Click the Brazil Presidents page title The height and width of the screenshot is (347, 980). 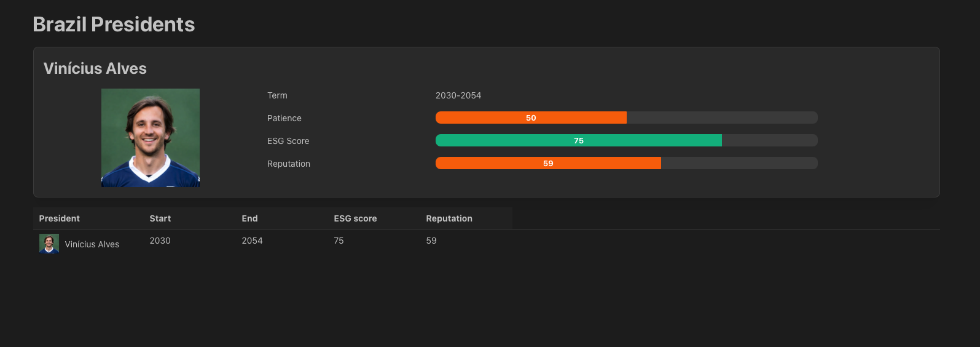coord(114,25)
